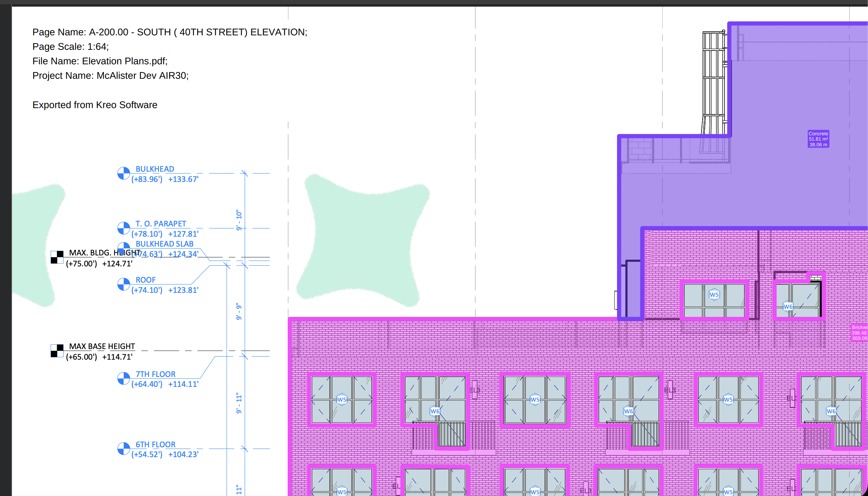The image size is (868, 496).
Task: Click the Exported from Kreo Software text
Action: (95, 105)
